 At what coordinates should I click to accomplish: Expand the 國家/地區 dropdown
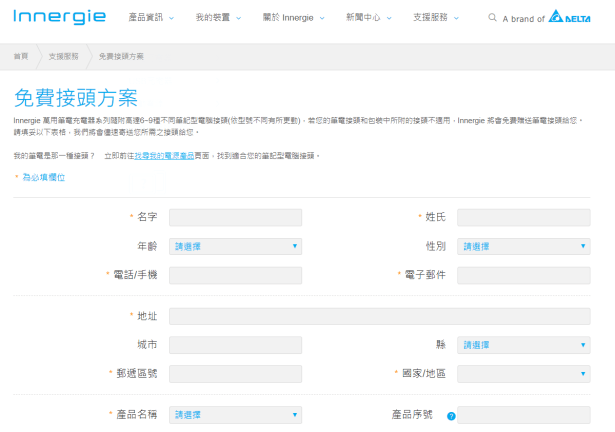[x=524, y=374]
